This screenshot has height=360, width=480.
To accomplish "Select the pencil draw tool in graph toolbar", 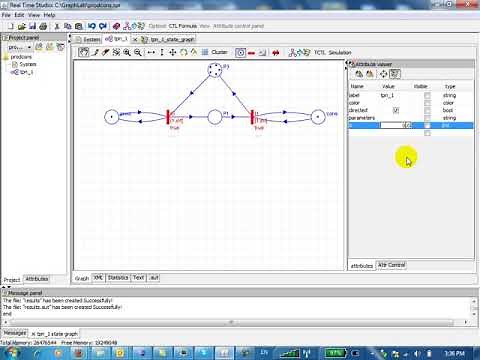I will (96, 52).
